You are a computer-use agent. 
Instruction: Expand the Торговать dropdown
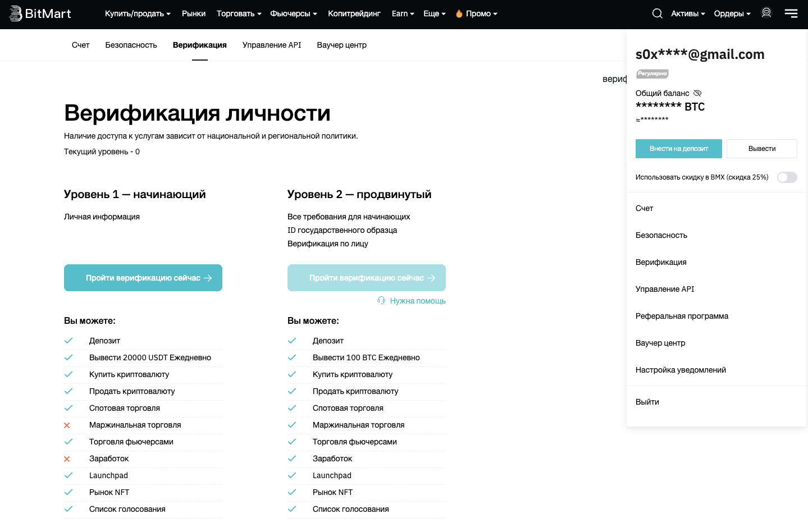pos(239,13)
